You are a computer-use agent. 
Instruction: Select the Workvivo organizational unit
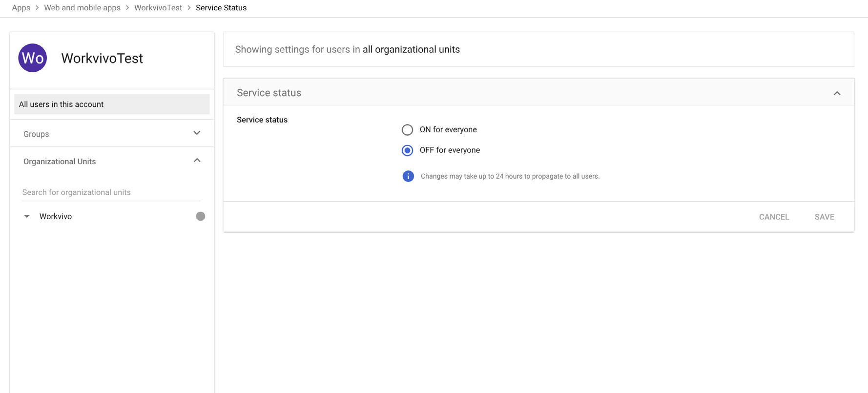[x=56, y=216]
